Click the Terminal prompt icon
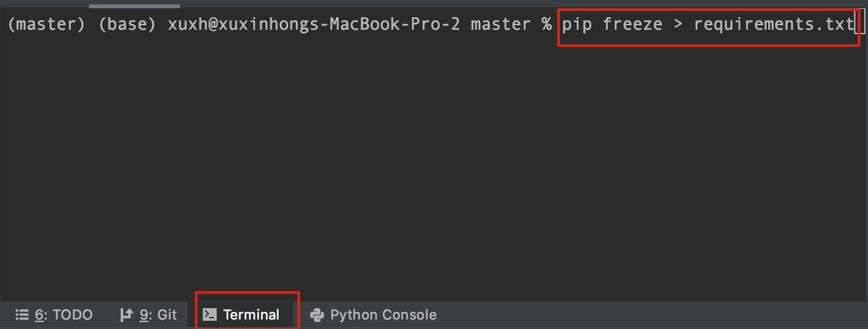This screenshot has height=329, width=868. pos(210,314)
